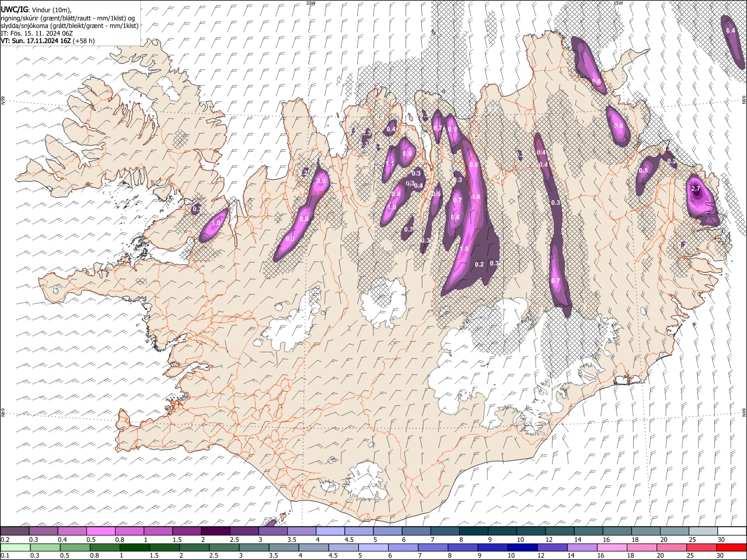Click the gray-green rain swatch labeled 3
Image resolution: width=747 pixels, height=560 pixels.
point(253,547)
